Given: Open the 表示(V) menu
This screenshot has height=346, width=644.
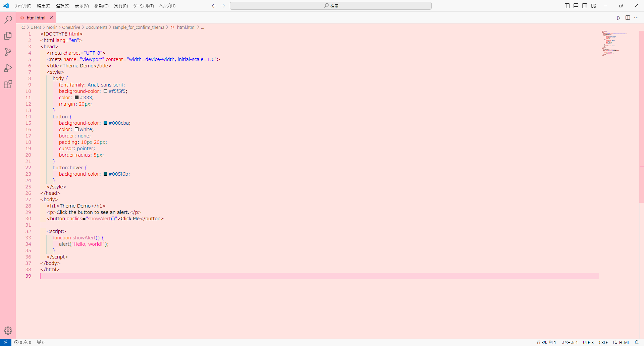Looking at the screenshot, I should click(82, 6).
